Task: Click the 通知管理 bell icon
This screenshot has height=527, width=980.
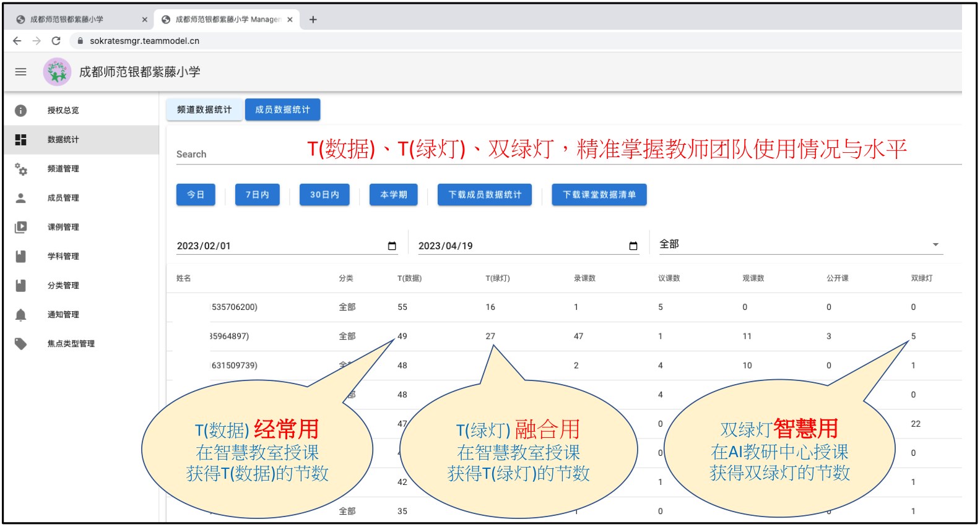Action: 20,315
